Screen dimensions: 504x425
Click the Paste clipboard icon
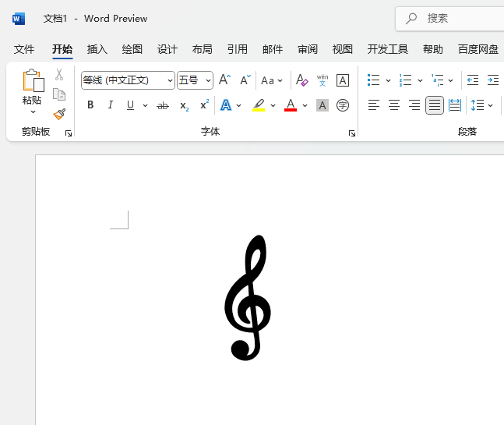tap(33, 80)
